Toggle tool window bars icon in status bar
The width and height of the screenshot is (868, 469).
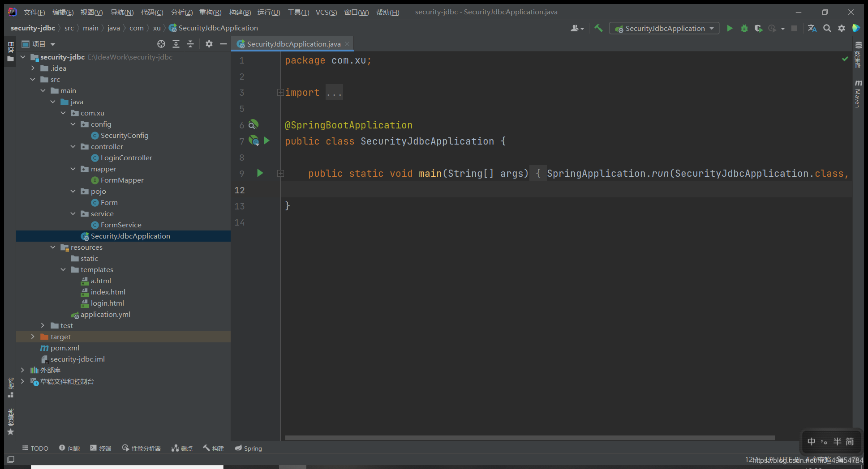click(11, 459)
